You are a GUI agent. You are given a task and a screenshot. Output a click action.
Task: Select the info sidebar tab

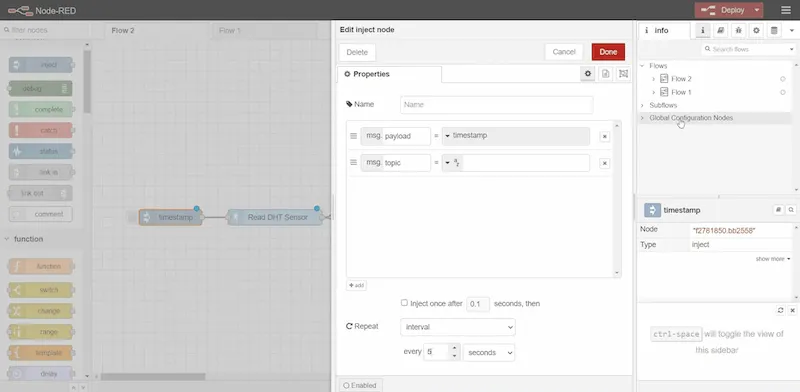click(664, 31)
